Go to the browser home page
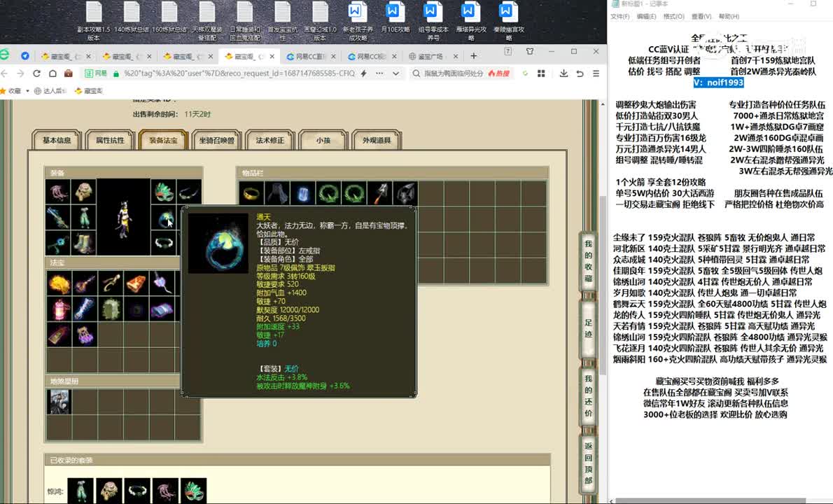 (52, 73)
